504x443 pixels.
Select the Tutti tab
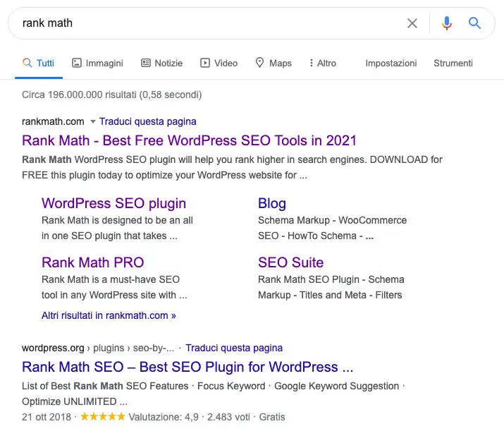click(x=39, y=63)
